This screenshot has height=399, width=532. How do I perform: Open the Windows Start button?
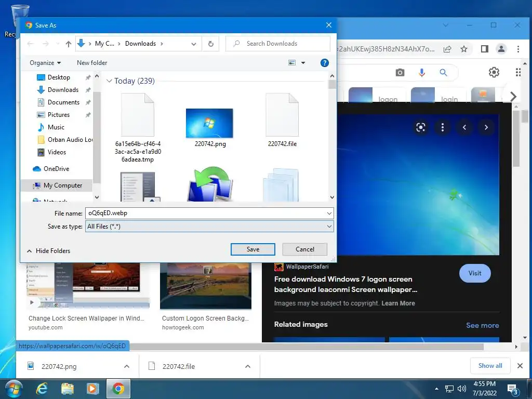click(14, 389)
